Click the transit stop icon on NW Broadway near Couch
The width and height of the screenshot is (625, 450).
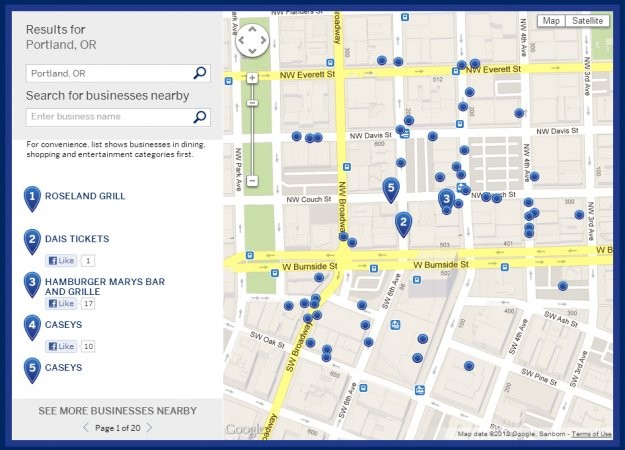tap(347, 167)
